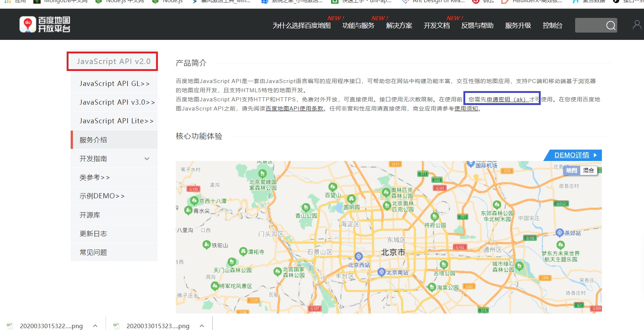Switch map to 地图 view
The image size is (644, 330).
(x=571, y=170)
